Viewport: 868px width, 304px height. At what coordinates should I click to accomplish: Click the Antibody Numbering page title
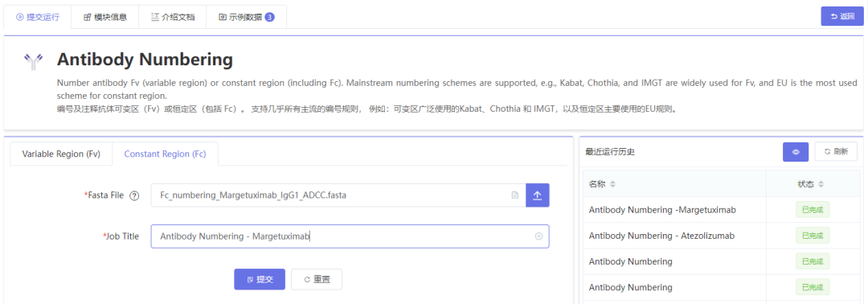(145, 60)
